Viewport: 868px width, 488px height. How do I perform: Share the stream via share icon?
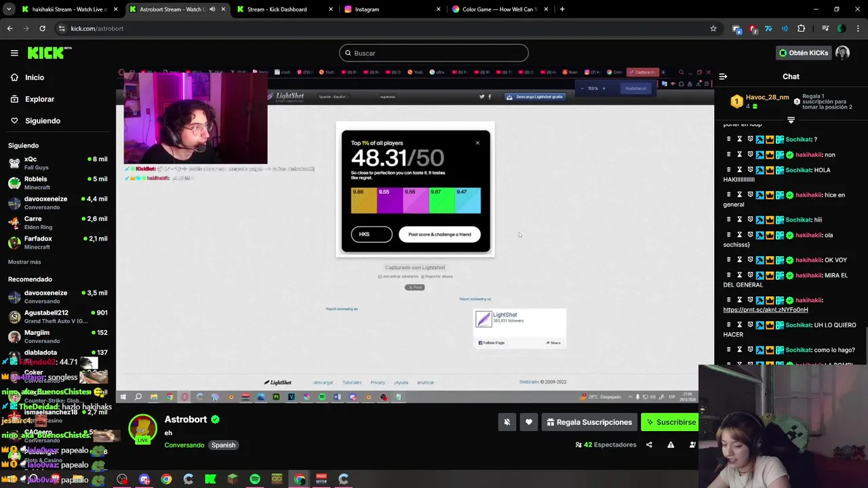649,445
